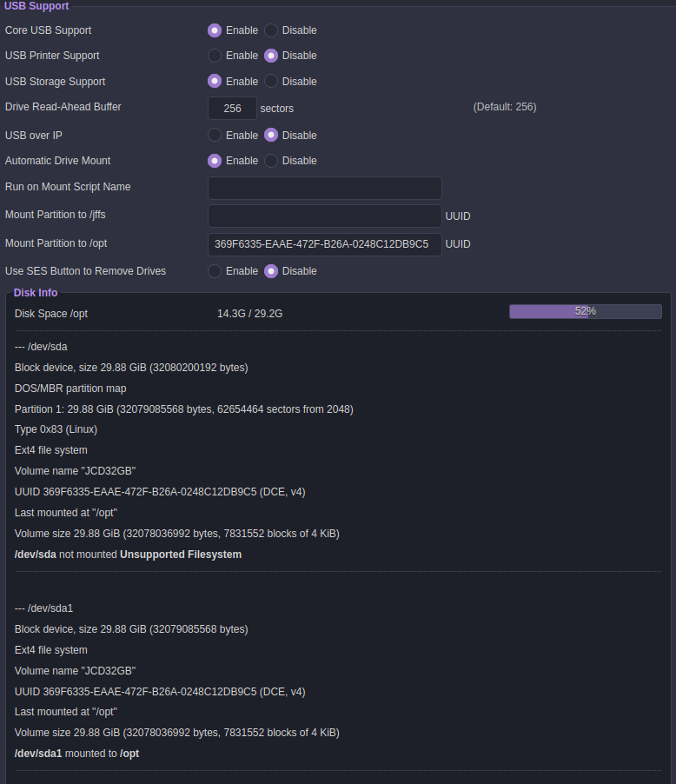Enable USB over IP
Screen dimensions: 676x784
pos(215,135)
